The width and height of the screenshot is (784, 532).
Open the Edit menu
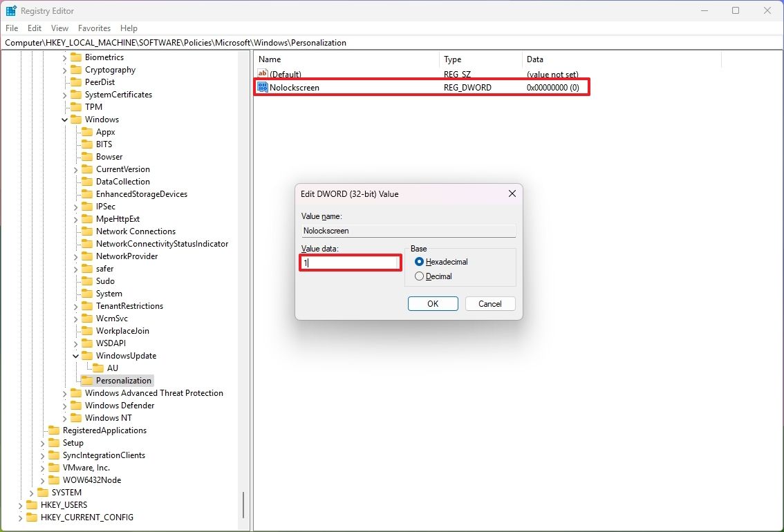pos(34,28)
